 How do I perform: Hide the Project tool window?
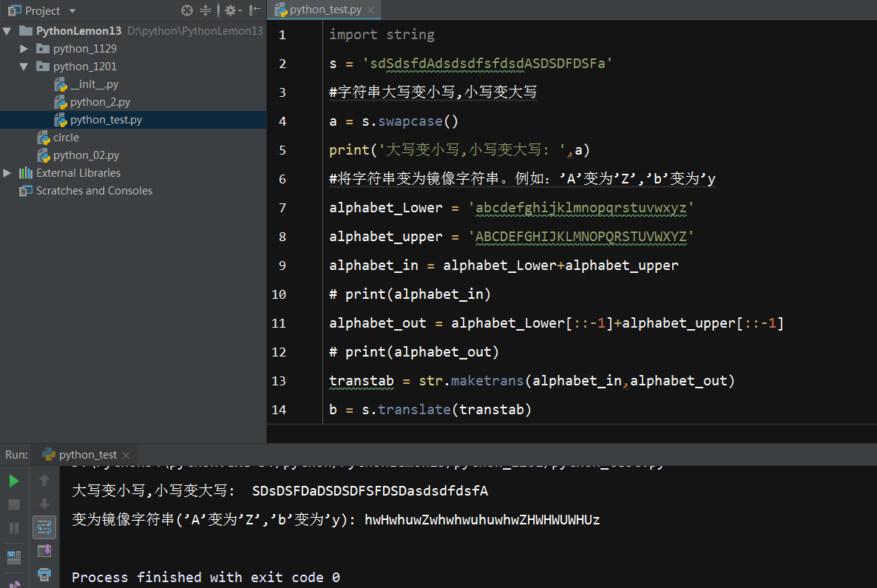(x=255, y=10)
